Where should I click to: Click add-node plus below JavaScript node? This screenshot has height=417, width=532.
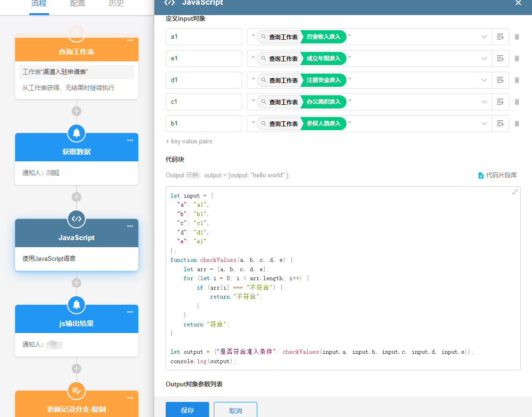coord(76,283)
